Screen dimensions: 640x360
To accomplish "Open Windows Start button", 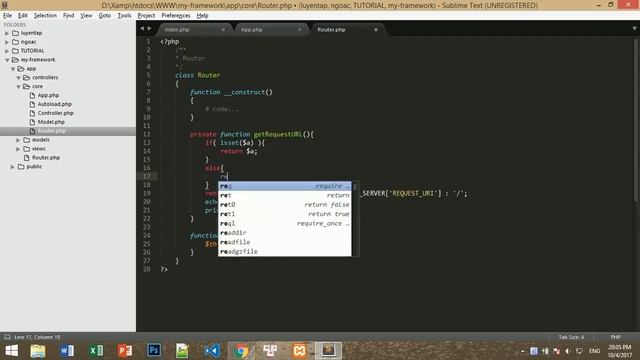I will [x=11, y=351].
